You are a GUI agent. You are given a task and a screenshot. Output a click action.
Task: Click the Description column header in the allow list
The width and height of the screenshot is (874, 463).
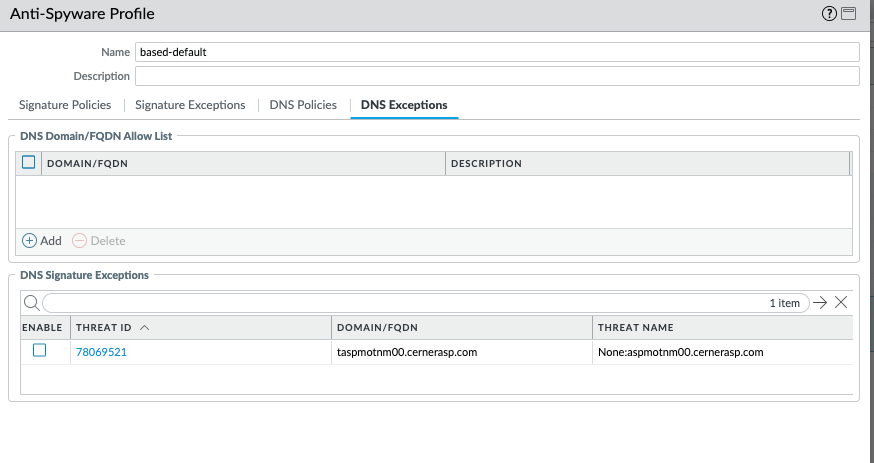(x=486, y=164)
